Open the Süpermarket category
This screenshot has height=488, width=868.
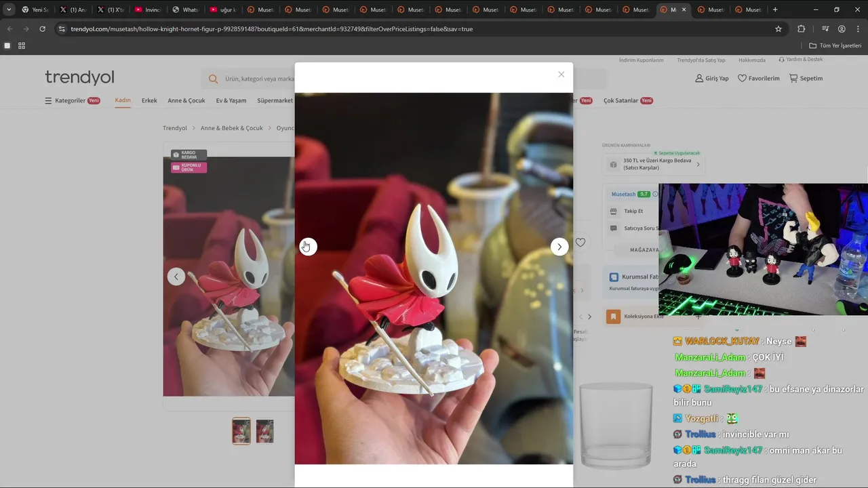[x=275, y=100]
